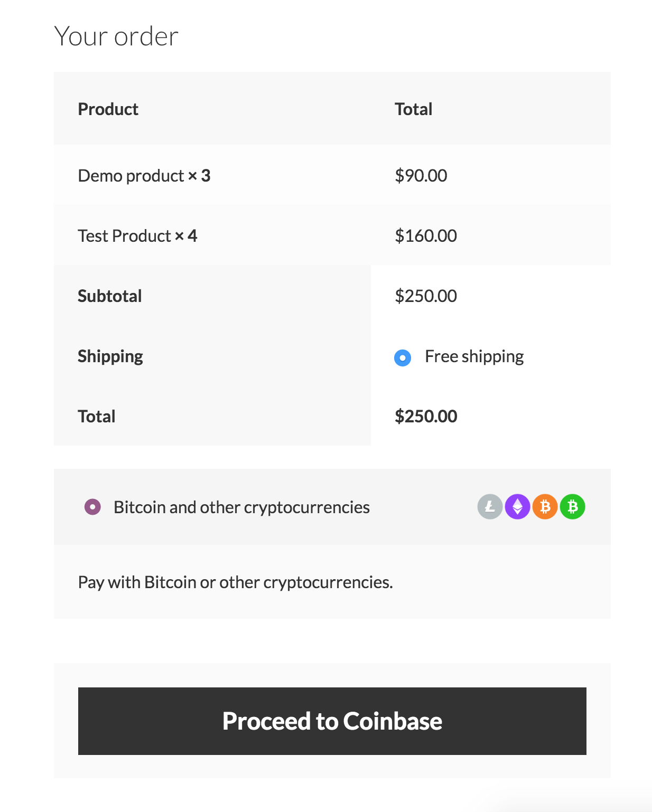This screenshot has width=652, height=812.
Task: Click the Proceed to Coinbase button
Action: pyautogui.click(x=332, y=721)
